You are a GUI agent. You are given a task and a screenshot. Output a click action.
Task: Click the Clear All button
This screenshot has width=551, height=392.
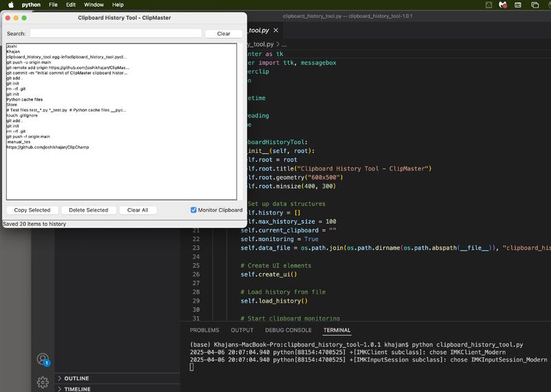[x=138, y=210]
